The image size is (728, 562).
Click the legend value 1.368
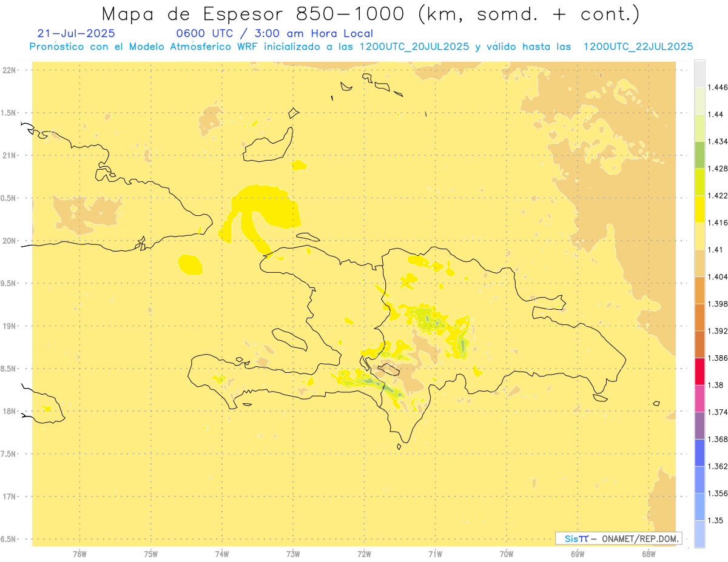(718, 439)
